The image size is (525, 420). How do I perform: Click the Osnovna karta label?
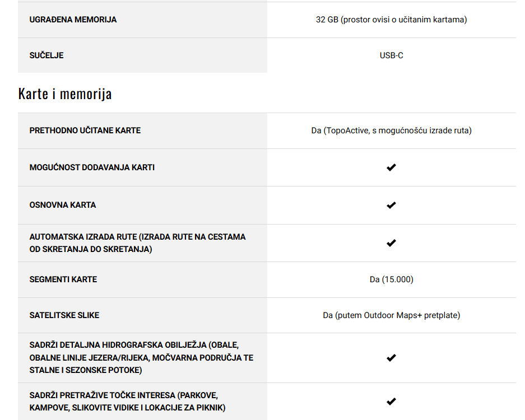click(x=63, y=205)
